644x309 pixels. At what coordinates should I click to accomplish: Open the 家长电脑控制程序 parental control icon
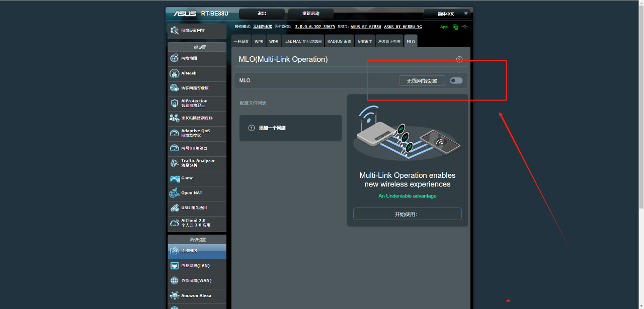pos(175,118)
